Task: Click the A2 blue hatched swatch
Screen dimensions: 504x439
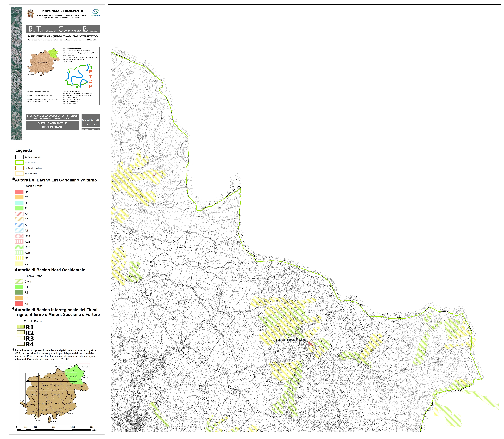Action: coord(19,225)
